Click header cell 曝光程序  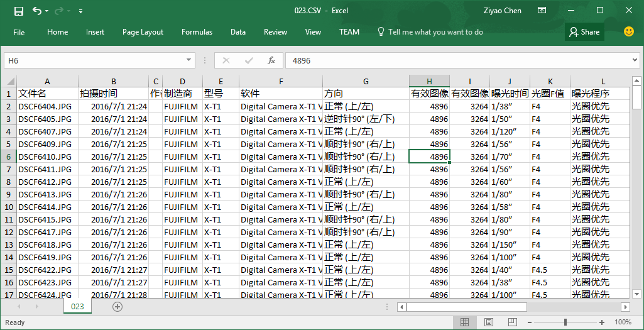pos(599,94)
